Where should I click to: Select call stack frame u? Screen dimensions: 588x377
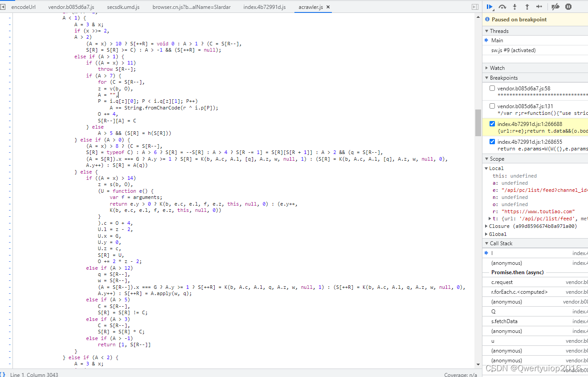coord(535,341)
